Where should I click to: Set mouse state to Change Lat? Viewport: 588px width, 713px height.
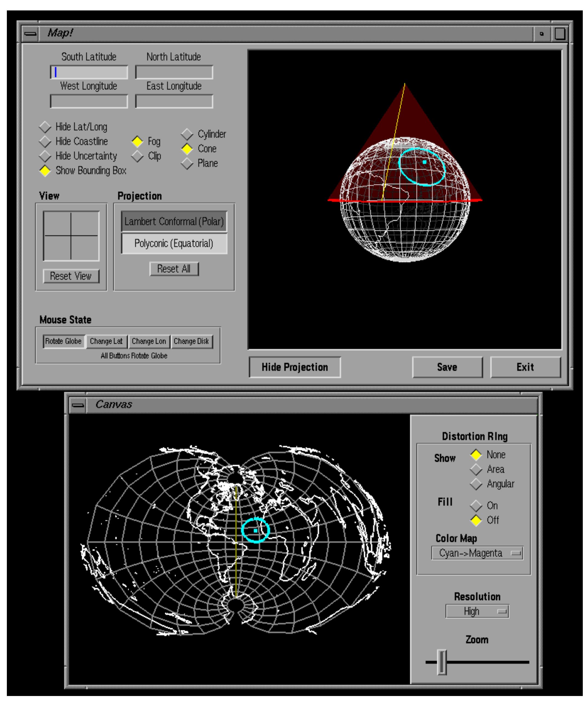click(x=106, y=342)
